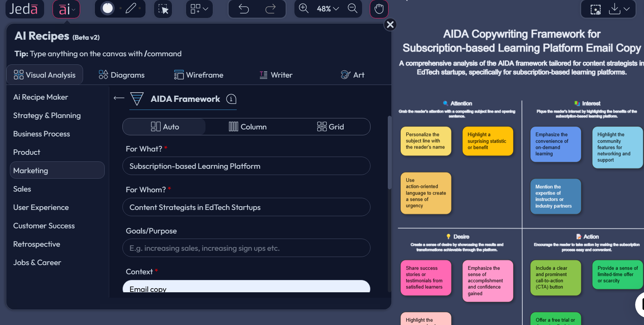
Task: Click the 'Desire' section heading
Action: tap(461, 237)
